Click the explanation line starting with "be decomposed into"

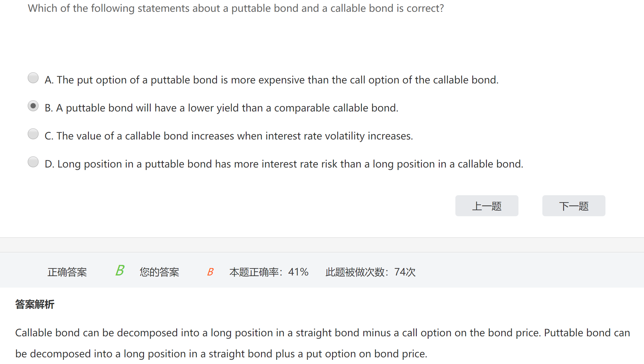pos(221,354)
